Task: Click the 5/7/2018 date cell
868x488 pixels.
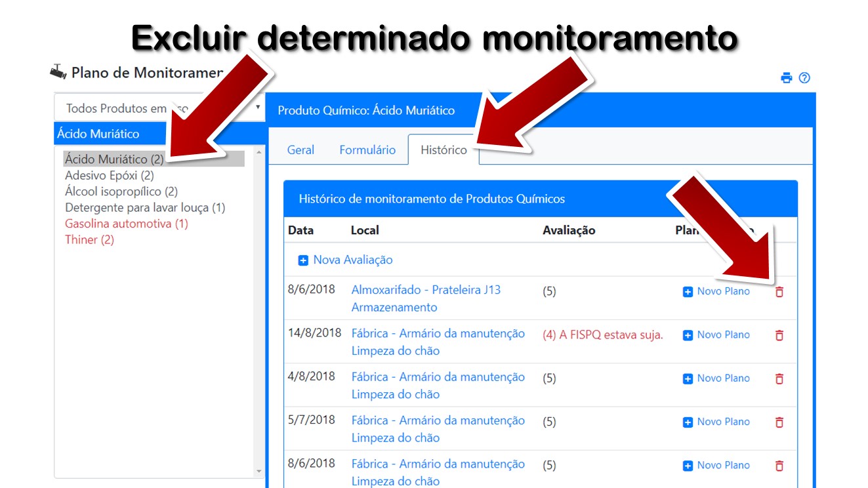Action: 312,420
